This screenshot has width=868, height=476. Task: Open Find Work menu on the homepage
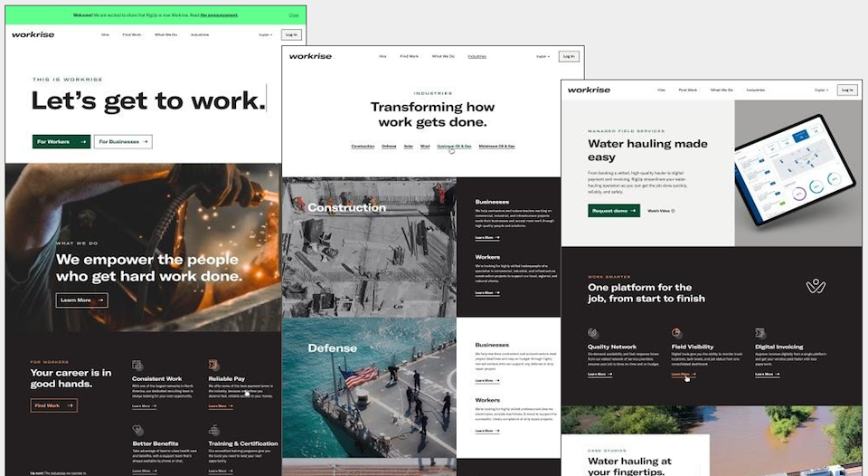[x=132, y=35]
